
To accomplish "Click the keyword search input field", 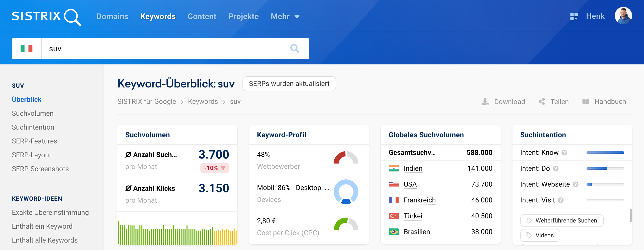I will point(165,49).
